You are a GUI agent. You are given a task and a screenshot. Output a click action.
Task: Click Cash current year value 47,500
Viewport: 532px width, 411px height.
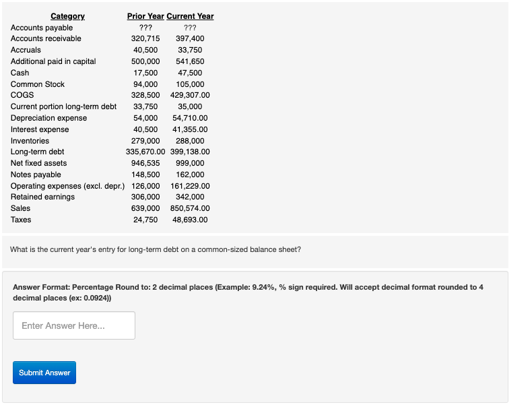(x=190, y=73)
